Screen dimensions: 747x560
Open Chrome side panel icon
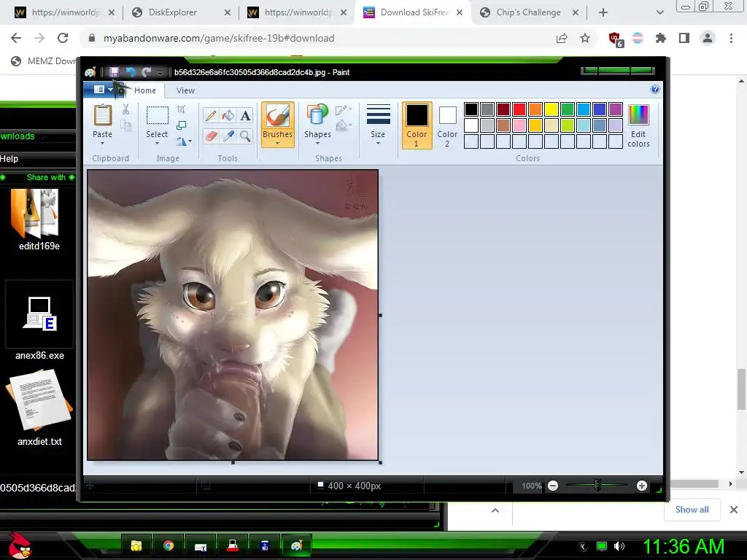[684, 38]
